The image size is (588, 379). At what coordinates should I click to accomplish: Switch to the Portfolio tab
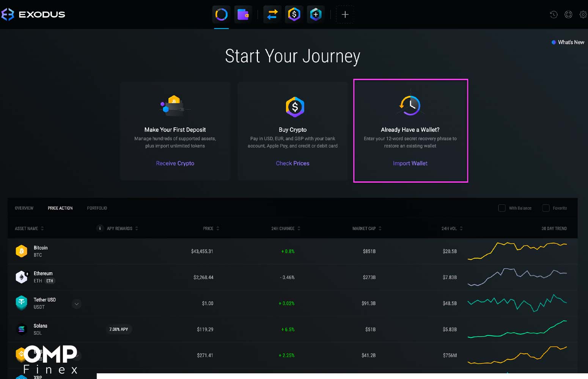coord(97,208)
